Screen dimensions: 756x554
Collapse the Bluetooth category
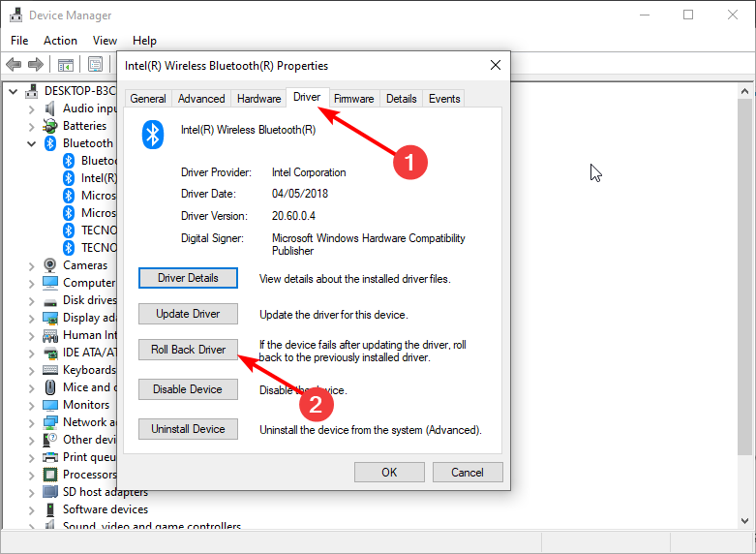point(31,143)
